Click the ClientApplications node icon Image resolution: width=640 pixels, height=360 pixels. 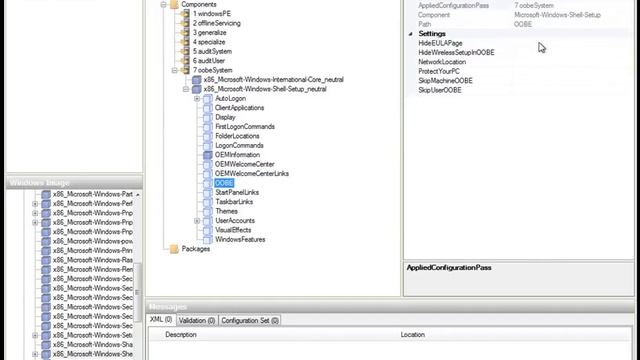point(208,108)
